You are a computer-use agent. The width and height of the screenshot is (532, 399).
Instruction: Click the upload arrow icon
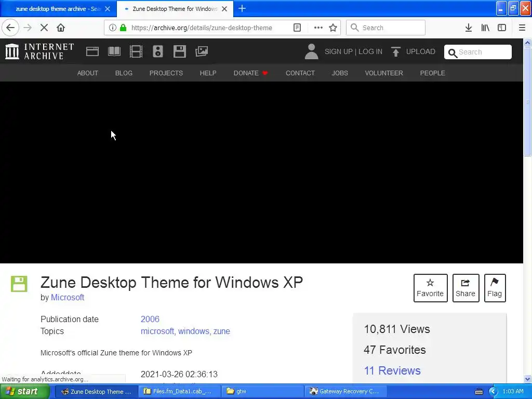click(x=395, y=51)
